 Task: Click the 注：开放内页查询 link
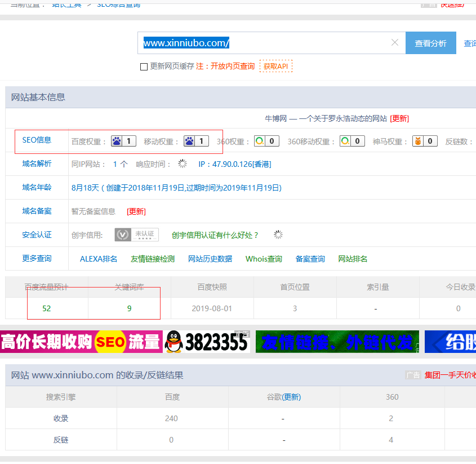pyautogui.click(x=225, y=66)
